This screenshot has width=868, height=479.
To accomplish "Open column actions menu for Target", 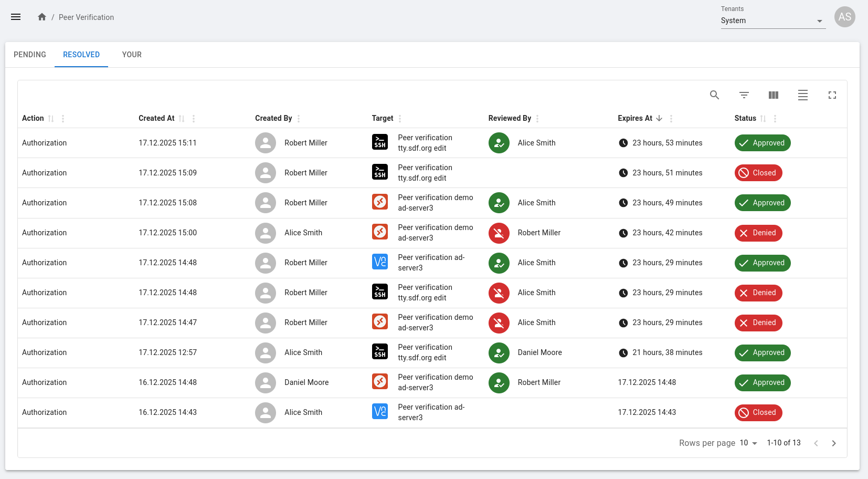I will [x=400, y=119].
